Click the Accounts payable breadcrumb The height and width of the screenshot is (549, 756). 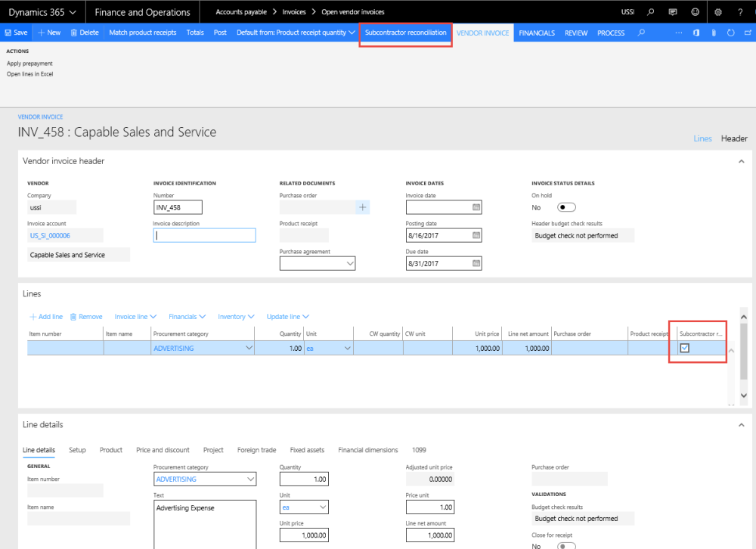pyautogui.click(x=241, y=12)
